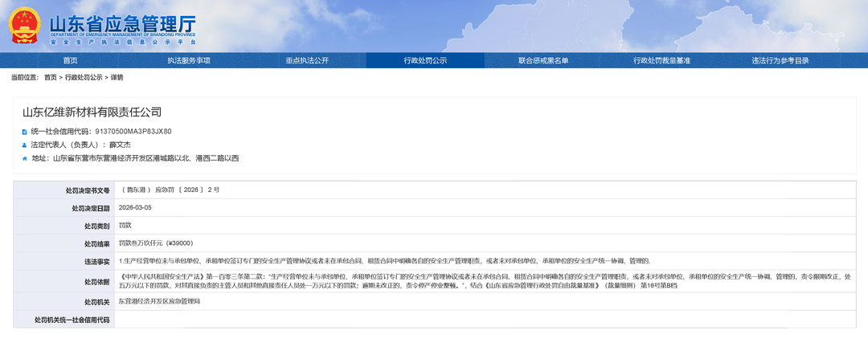This screenshot has width=868, height=363.
Task: Open 违法行为参考目录 tab
Action: tap(780, 60)
